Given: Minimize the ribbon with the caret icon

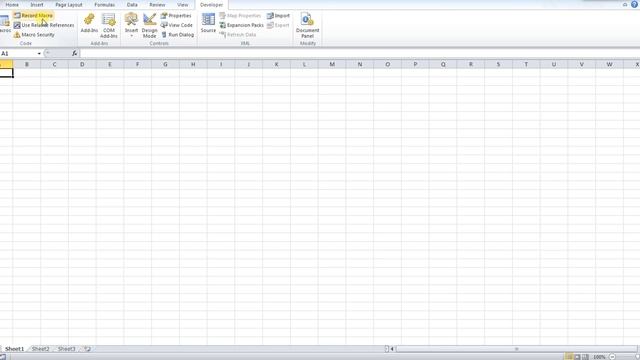Looking at the screenshot, I should point(625,4).
